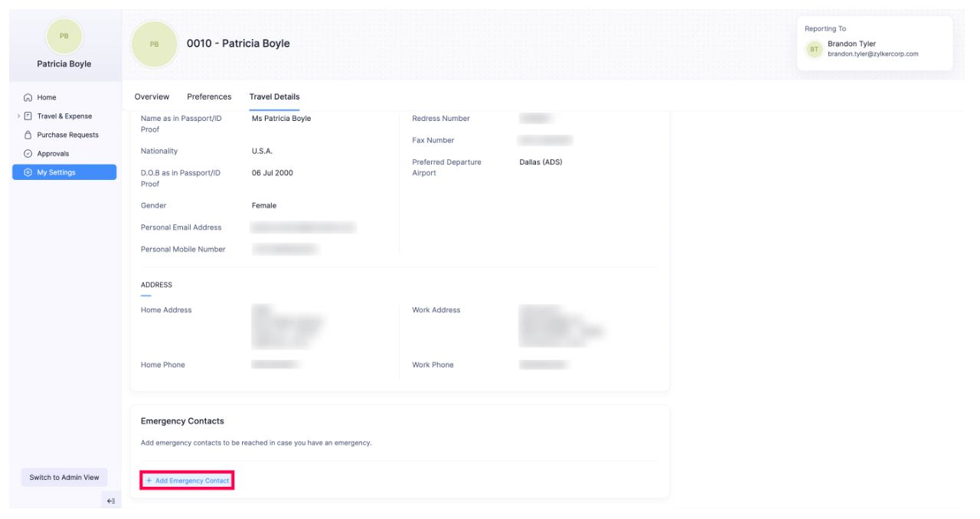
Task: Click the Purchase Requests bag icon
Action: (28, 135)
